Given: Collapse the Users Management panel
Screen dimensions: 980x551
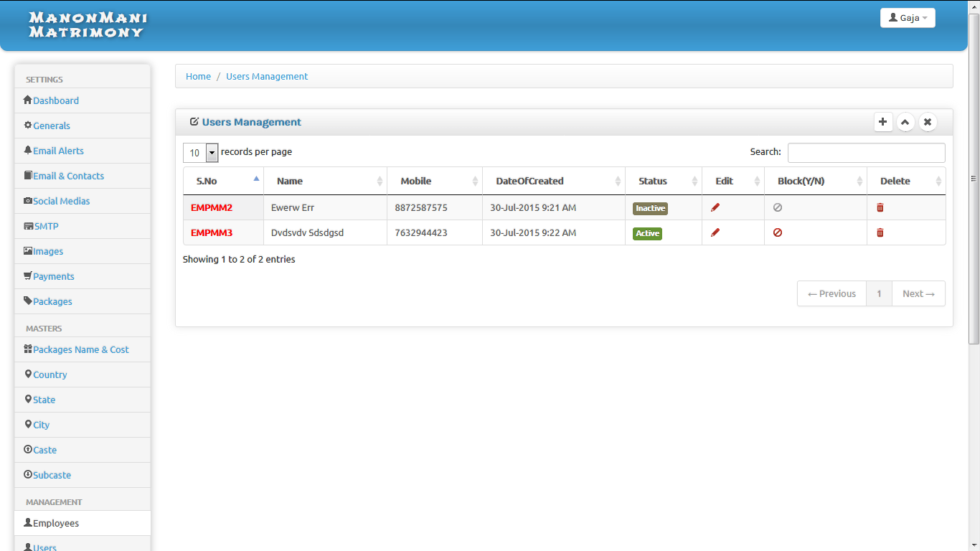Looking at the screenshot, I should (905, 122).
